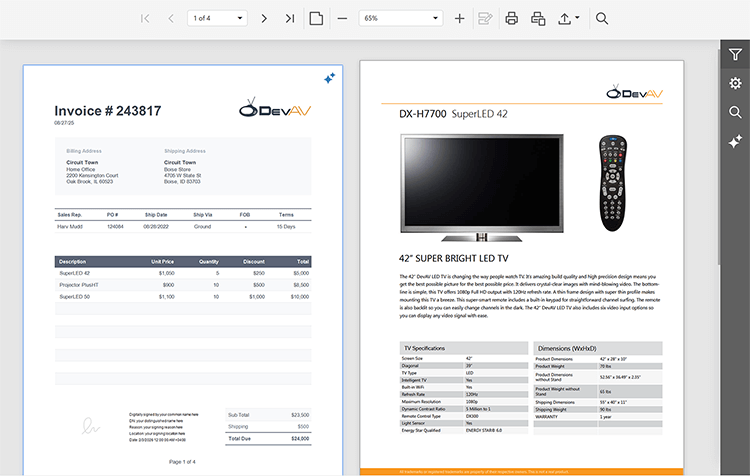Open page number dropdown '1 of 4'
750x476 pixels.
pos(217,18)
